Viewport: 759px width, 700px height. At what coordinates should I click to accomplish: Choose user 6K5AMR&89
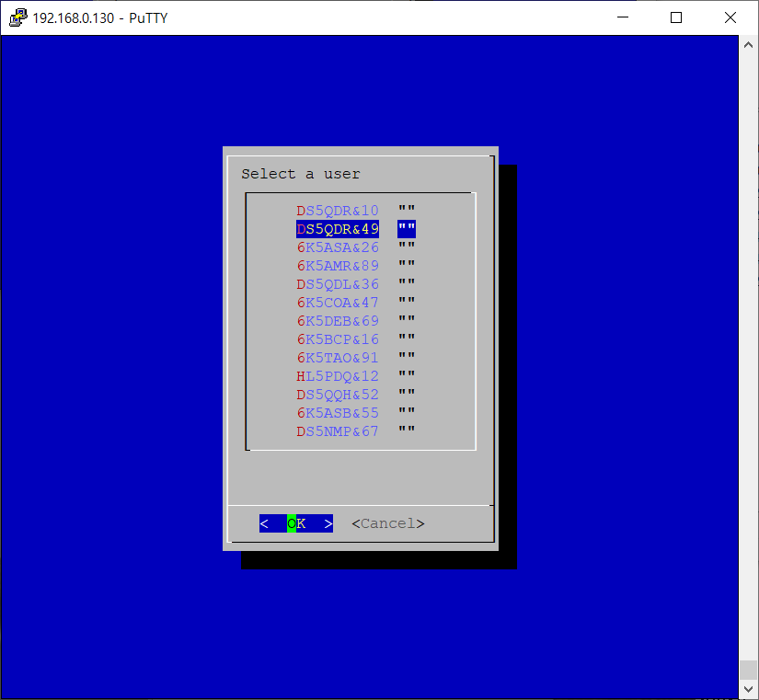[338, 266]
